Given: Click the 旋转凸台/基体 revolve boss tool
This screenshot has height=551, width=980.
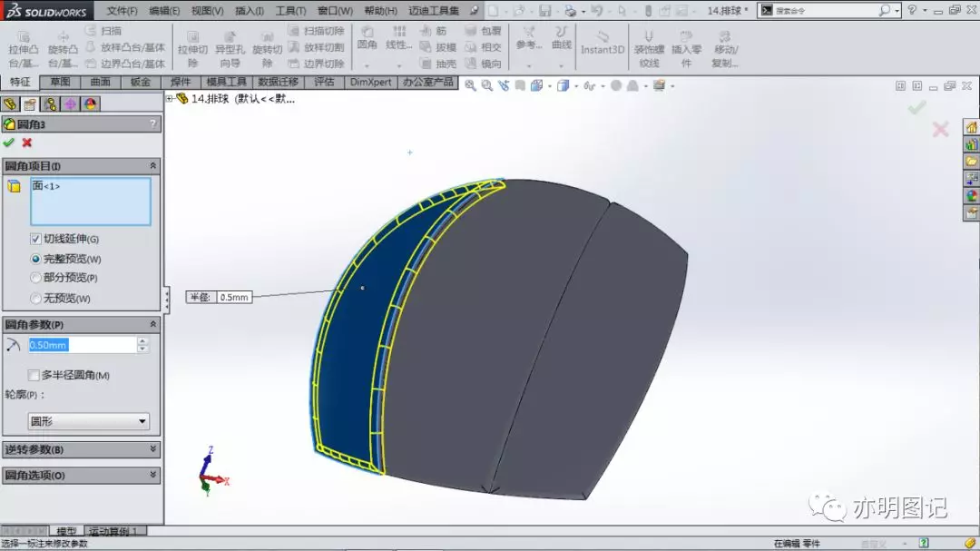Looking at the screenshot, I should click(63, 49).
